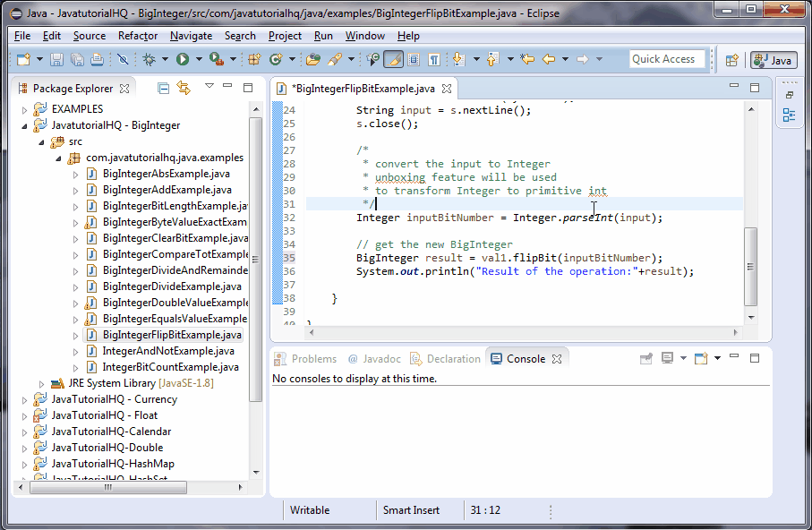Expand the EXAMPLES project node
812x530 pixels.
click(23, 108)
